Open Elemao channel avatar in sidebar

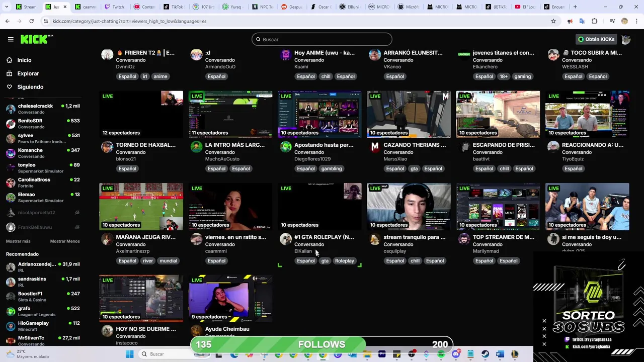(11, 197)
